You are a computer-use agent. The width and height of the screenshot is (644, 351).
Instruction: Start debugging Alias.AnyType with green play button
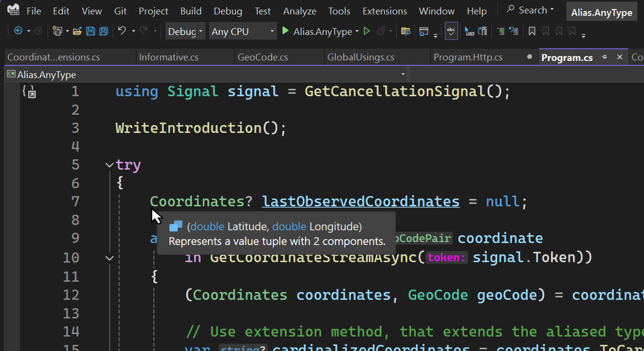coord(285,31)
